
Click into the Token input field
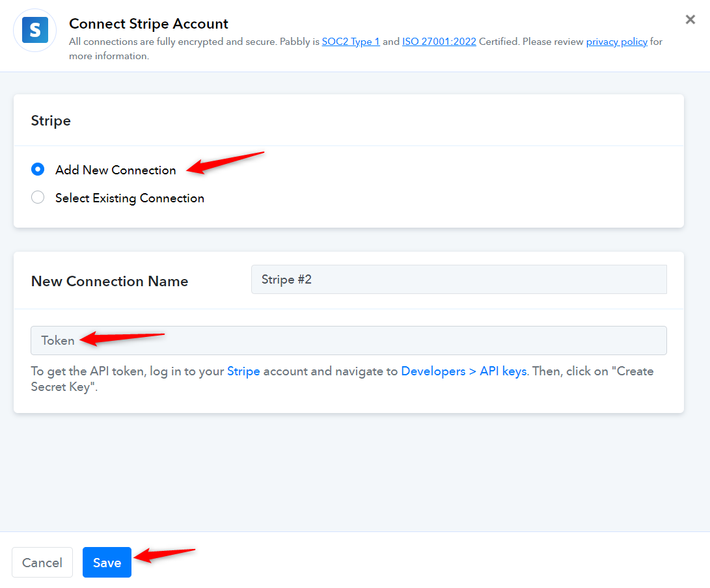(349, 340)
